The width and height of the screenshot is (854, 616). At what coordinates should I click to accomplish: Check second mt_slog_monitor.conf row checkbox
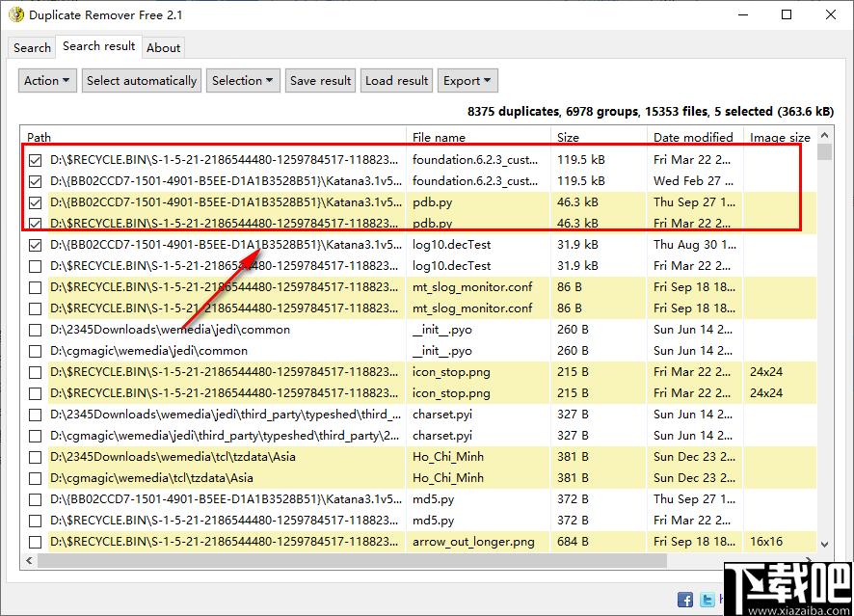pyautogui.click(x=36, y=308)
